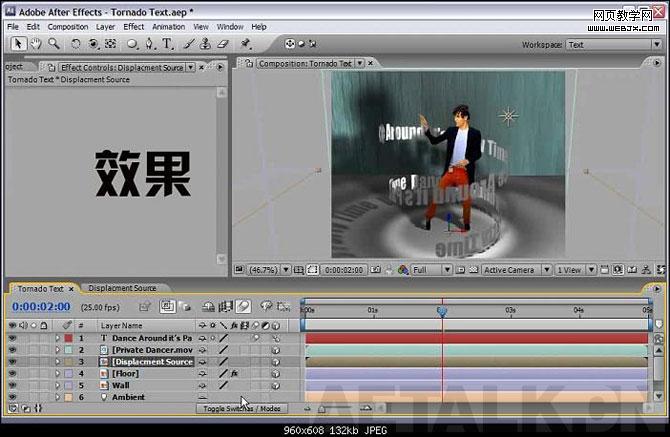Select the Eraser tool
The image size is (670, 437).
point(223,44)
